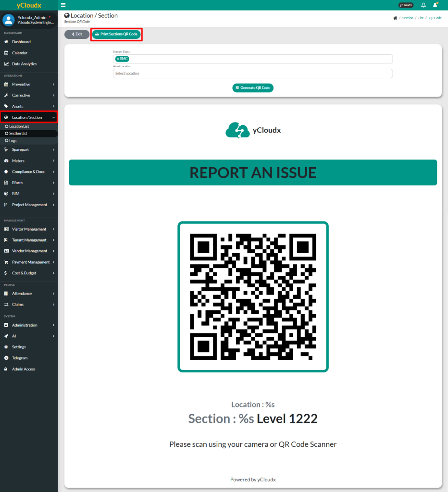This screenshot has width=448, height=492.
Task: Open the user account icon in top-right corner
Action: (x=436, y=5)
